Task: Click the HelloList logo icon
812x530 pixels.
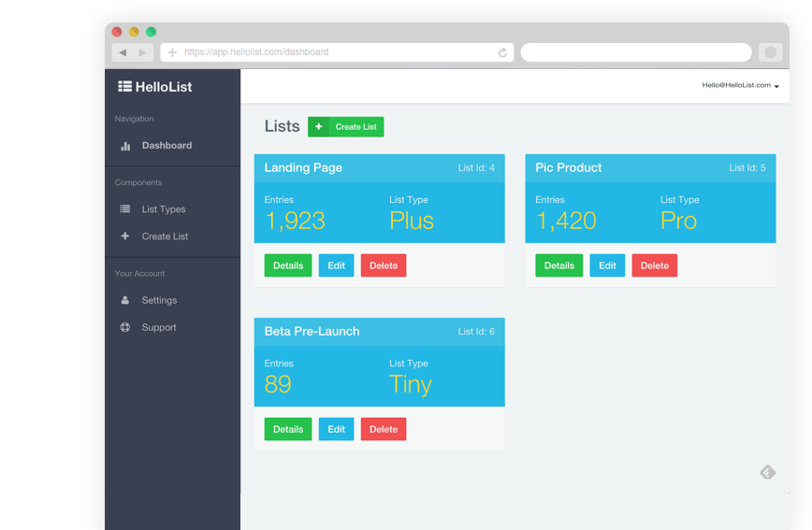Action: click(124, 86)
